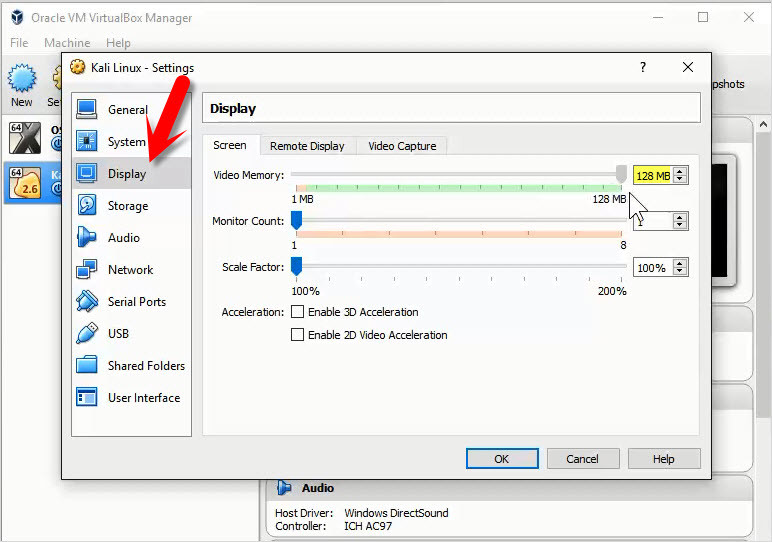Click 'Windows DirectSound' host driver text
This screenshot has height=542, width=772.
coord(396,513)
